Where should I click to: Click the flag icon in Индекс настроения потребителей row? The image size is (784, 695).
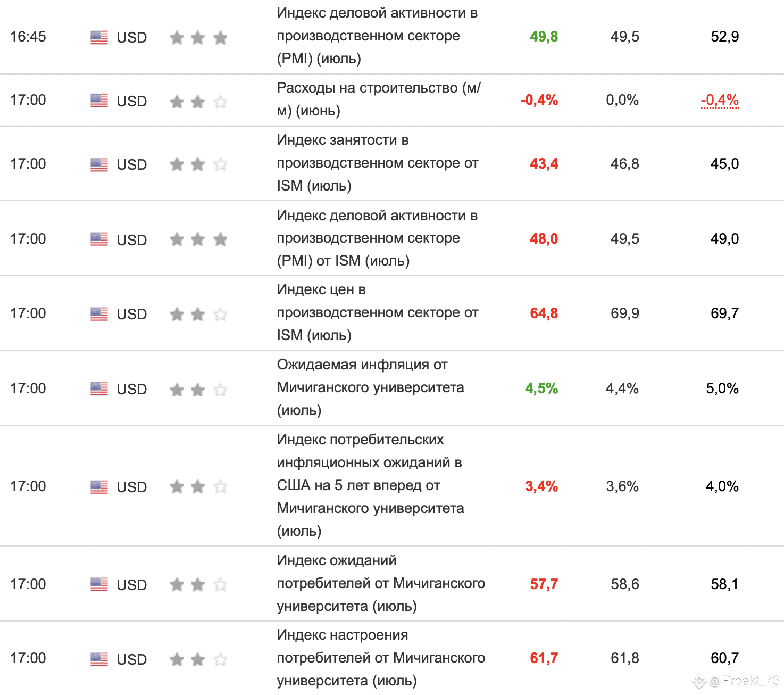(x=99, y=659)
